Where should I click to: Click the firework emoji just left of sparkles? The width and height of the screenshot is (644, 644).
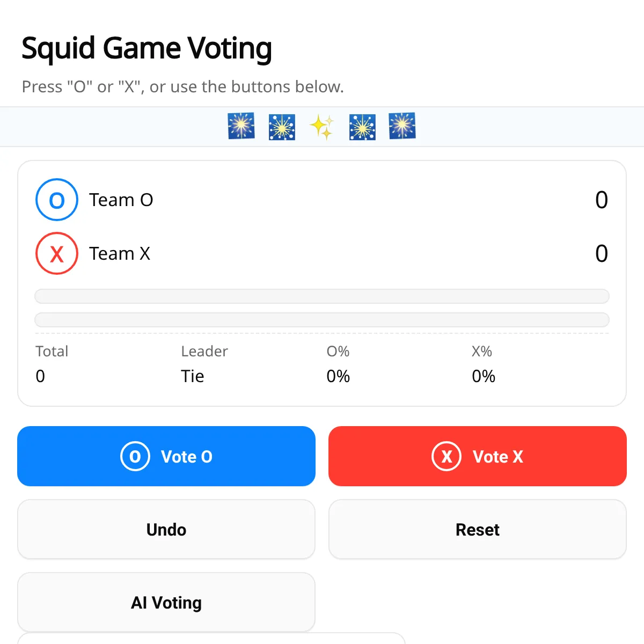point(282,127)
